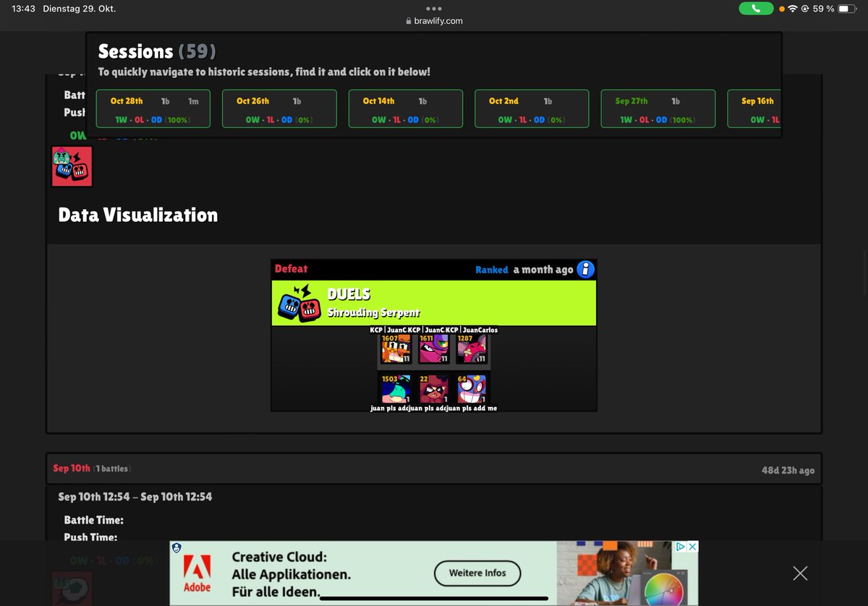Close the ad with small X icon
Viewport: 868px width, 606px height.
pos(692,547)
